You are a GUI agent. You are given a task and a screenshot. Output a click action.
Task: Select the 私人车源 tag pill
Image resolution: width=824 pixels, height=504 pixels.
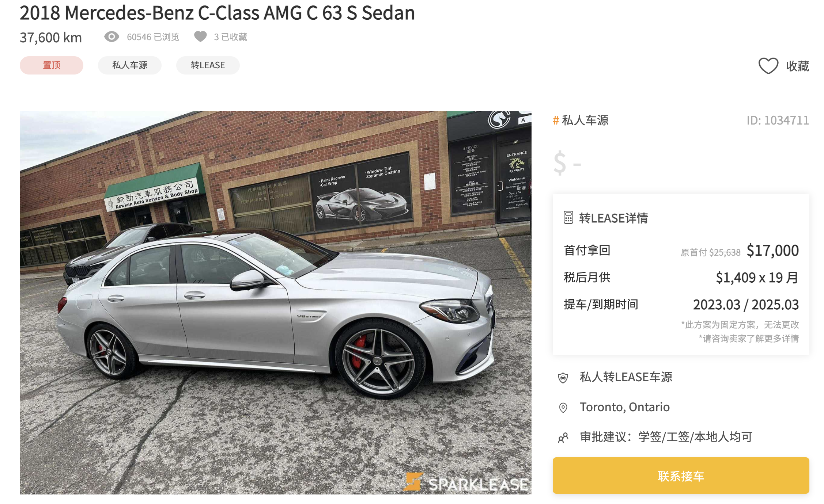tap(130, 65)
